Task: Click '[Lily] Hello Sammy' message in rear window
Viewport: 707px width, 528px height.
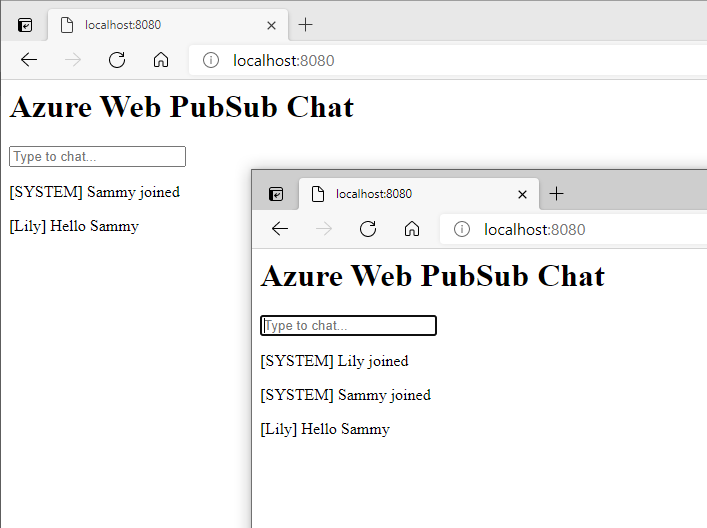Action: pyautogui.click(x=74, y=226)
